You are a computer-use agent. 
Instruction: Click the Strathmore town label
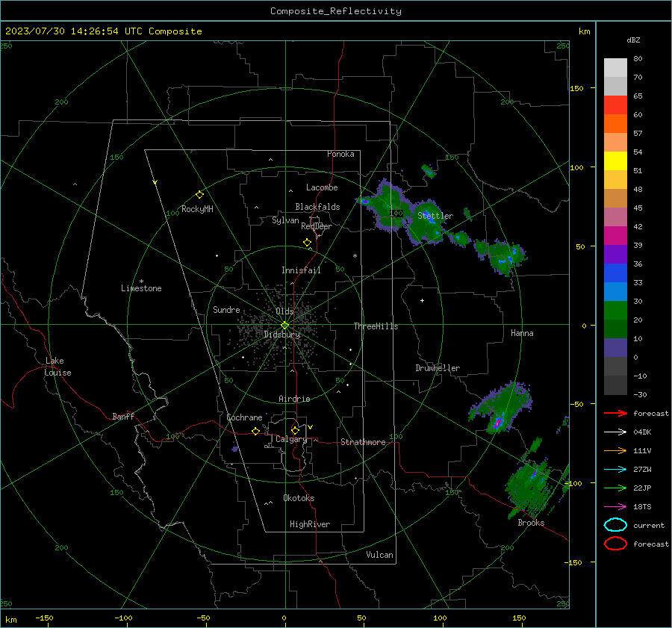[363, 442]
